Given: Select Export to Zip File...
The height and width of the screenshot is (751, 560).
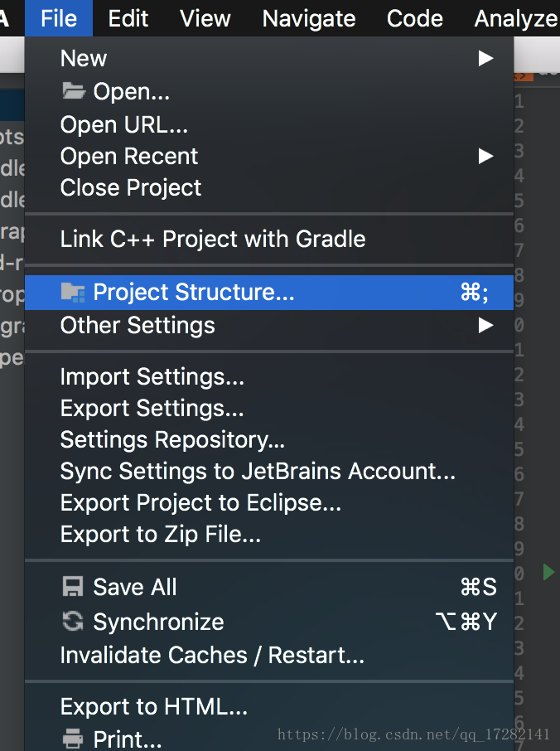Looking at the screenshot, I should click(x=161, y=534).
